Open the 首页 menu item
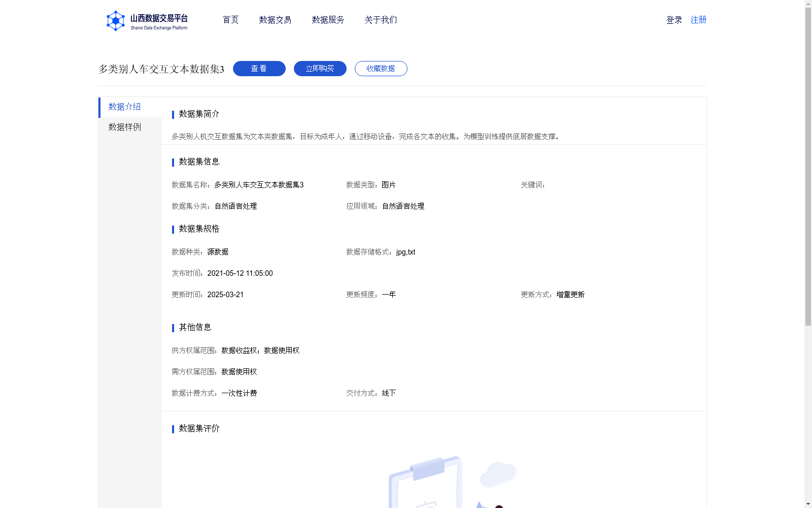Image resolution: width=812 pixels, height=508 pixels. pyautogui.click(x=230, y=20)
